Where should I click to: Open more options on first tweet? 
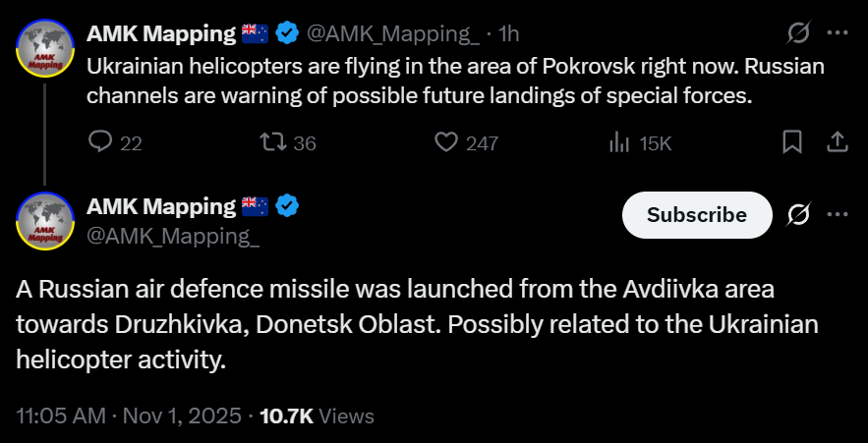837,33
